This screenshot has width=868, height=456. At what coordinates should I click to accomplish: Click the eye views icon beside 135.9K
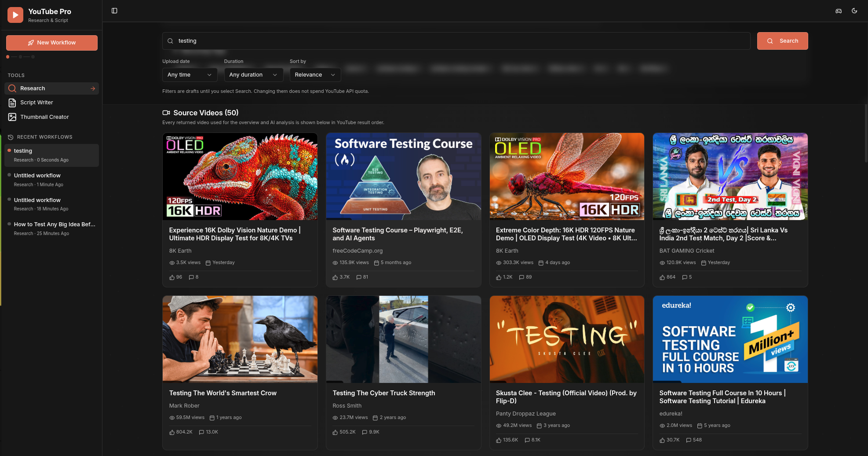(x=335, y=263)
